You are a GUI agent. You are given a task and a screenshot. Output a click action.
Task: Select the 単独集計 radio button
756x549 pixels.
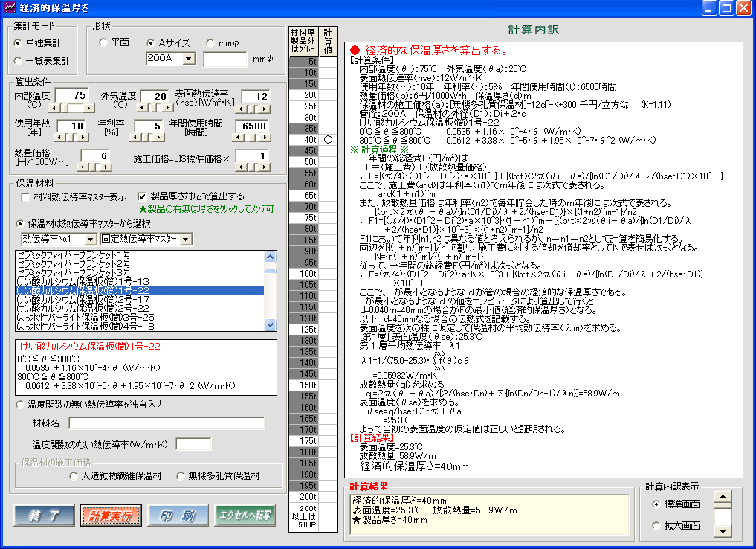pos(19,42)
